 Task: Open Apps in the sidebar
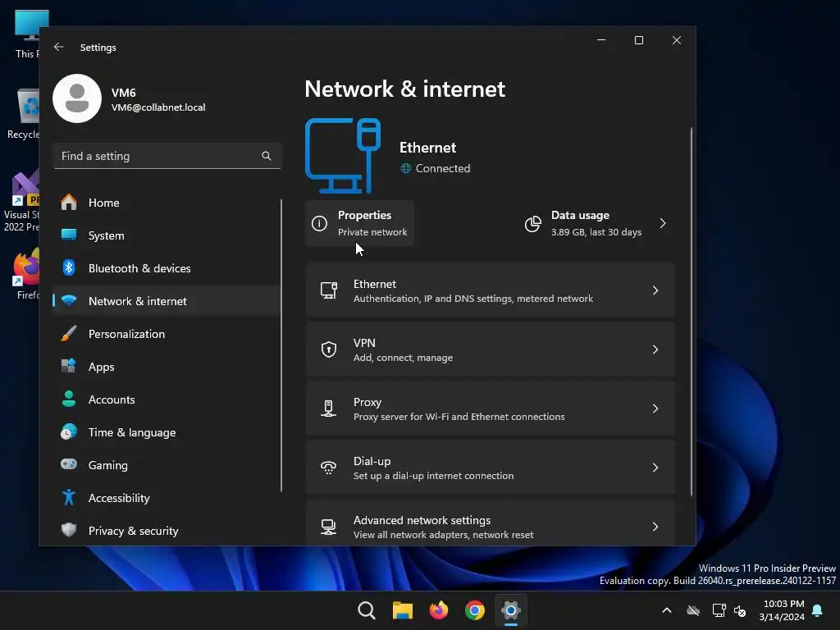click(167, 367)
